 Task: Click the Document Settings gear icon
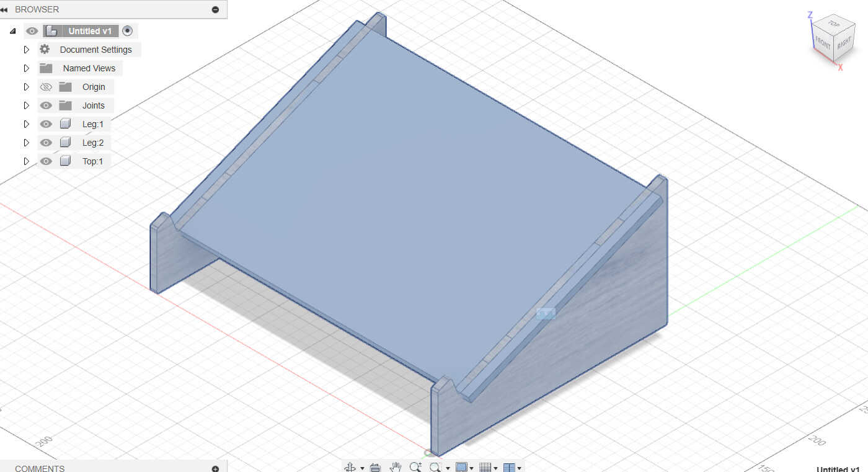[x=45, y=50]
